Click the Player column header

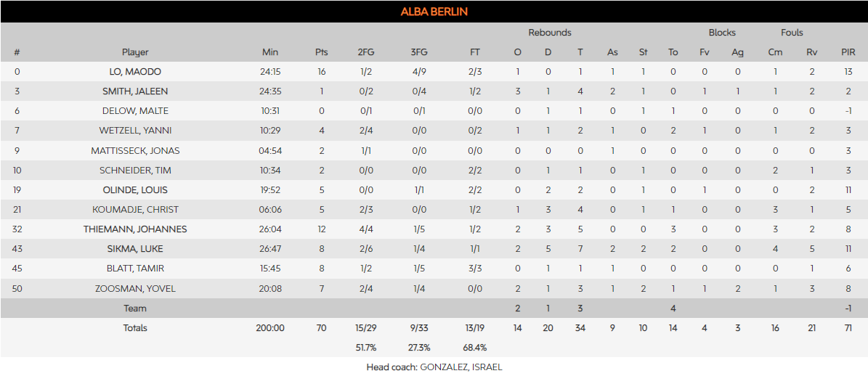[135, 52]
